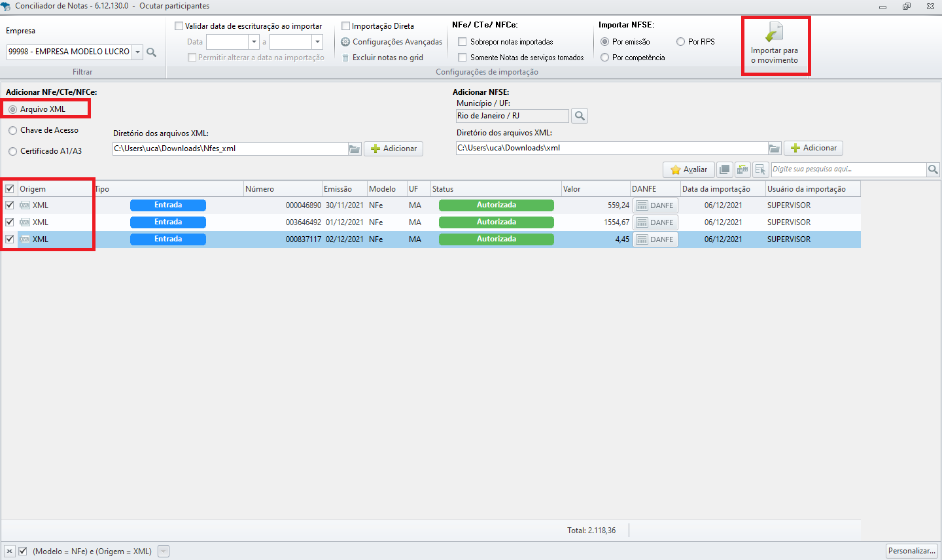
Task: Enable Validar data de escrituração ao importar
Action: (179, 26)
